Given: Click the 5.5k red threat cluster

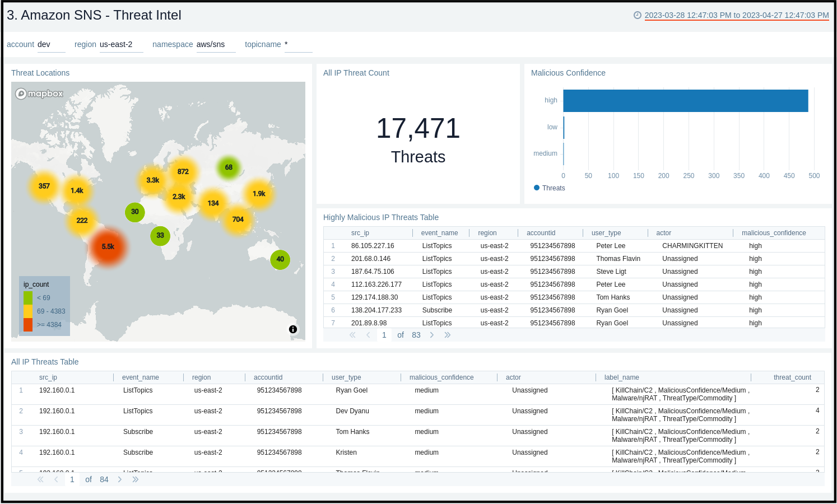Looking at the screenshot, I should (108, 247).
